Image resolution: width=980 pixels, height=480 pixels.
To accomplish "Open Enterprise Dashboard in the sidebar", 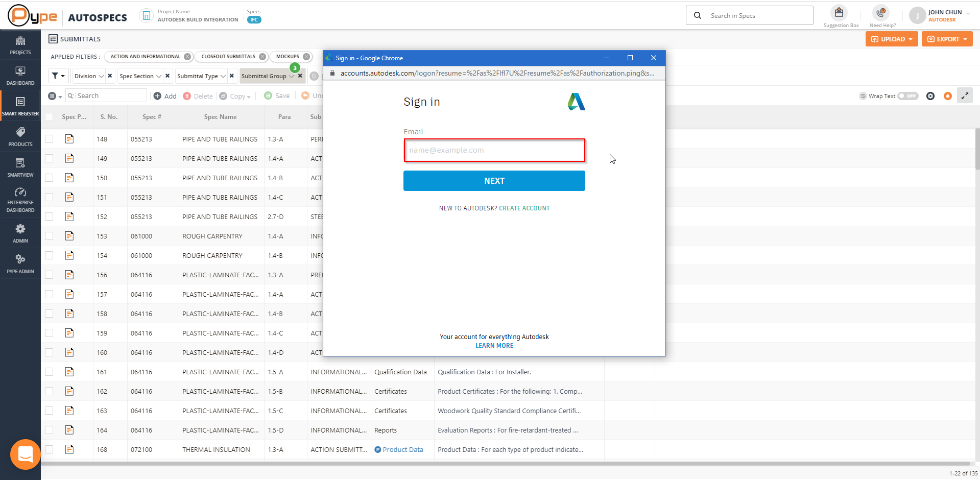I will [20, 200].
